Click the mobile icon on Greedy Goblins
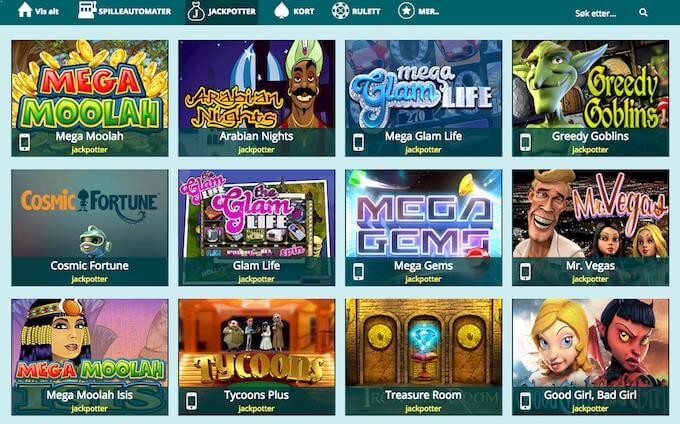Image resolution: width=680 pixels, height=424 pixels. (x=525, y=143)
